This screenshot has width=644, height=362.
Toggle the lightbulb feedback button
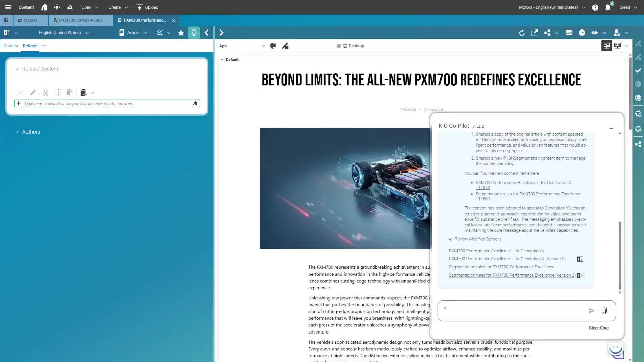click(194, 33)
